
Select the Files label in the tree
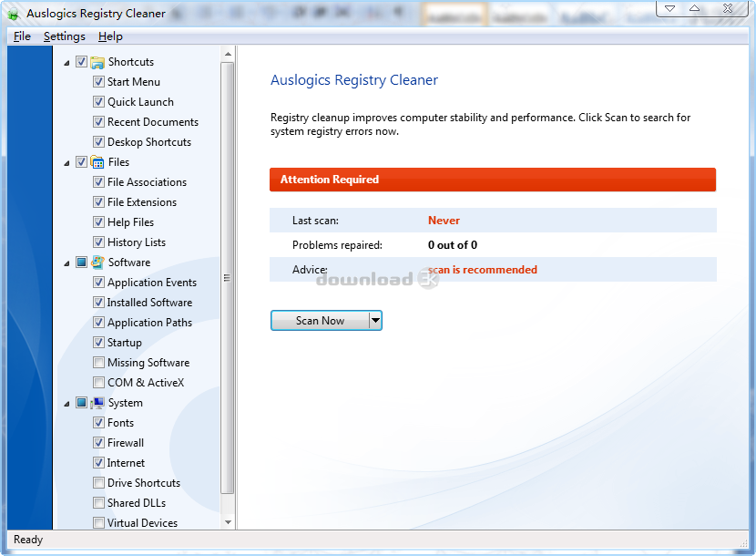(x=118, y=162)
